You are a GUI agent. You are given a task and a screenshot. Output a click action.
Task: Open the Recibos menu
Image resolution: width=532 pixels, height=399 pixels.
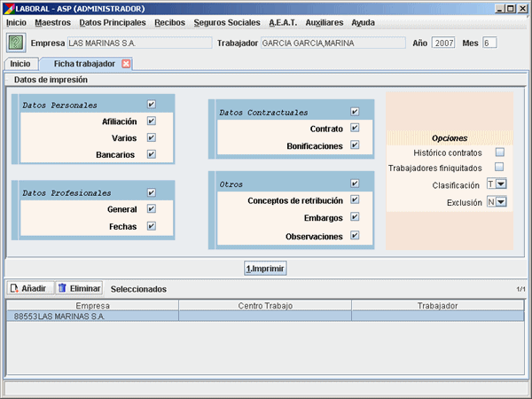point(170,23)
